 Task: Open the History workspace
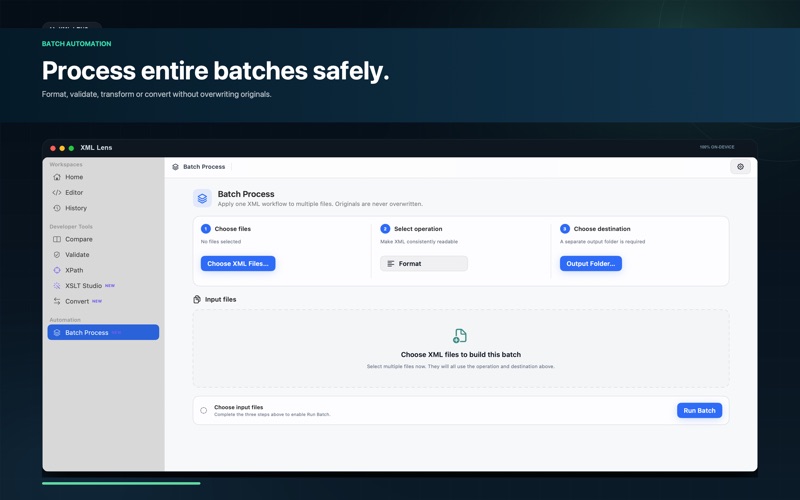103,208
